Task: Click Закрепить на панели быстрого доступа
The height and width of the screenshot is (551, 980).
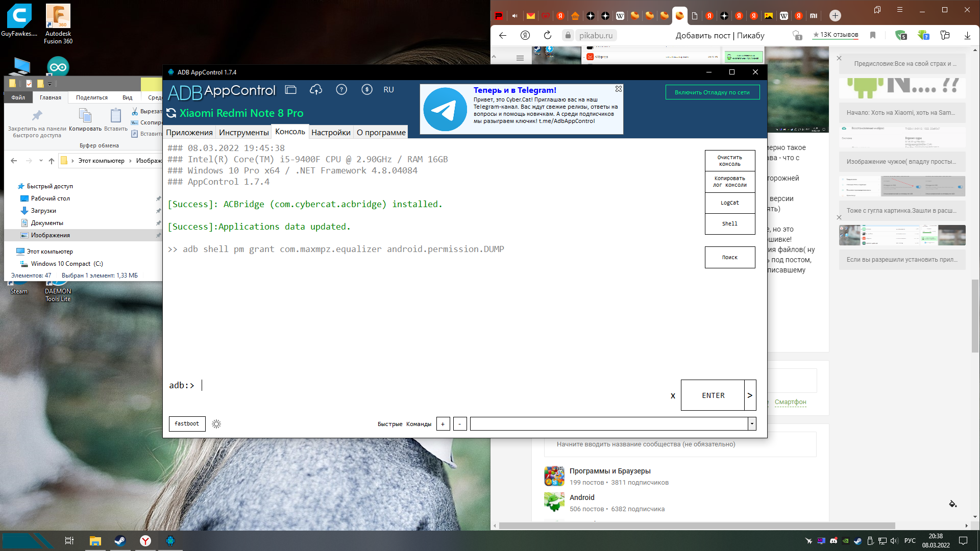Action: [x=37, y=123]
